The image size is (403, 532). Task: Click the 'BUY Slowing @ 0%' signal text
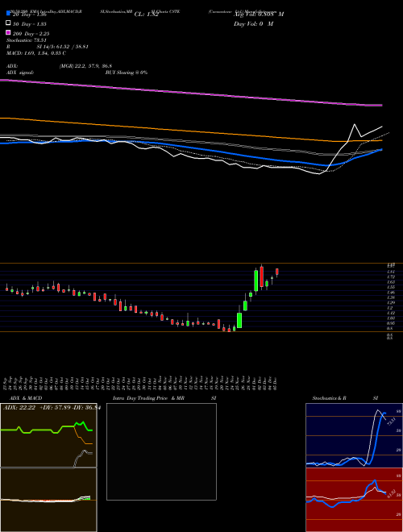coord(127,73)
